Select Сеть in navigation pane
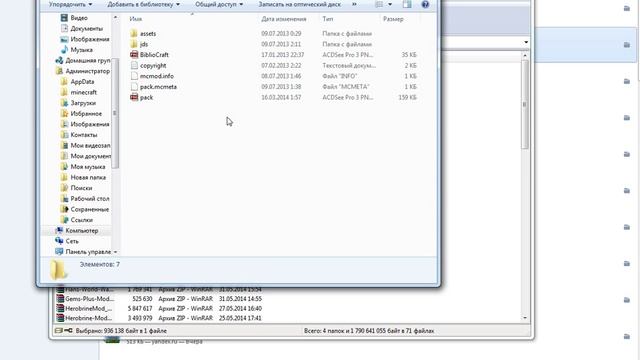This screenshot has height=360, width=640. 72,241
